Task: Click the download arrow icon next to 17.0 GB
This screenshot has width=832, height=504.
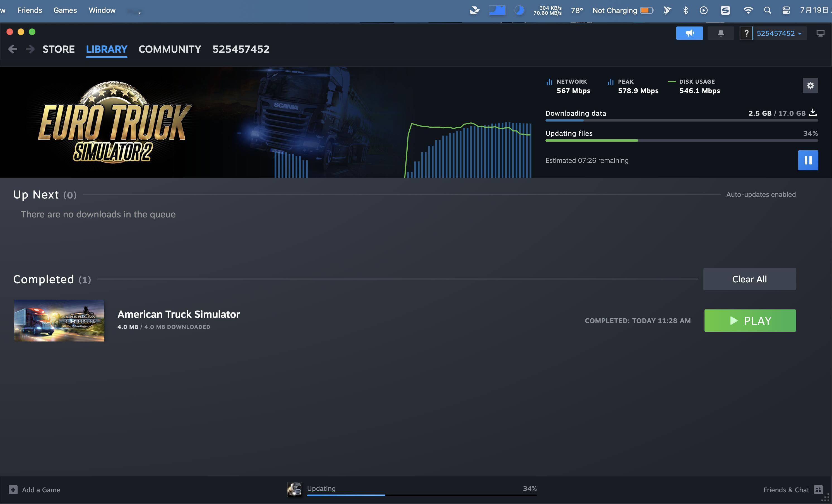Action: [x=813, y=112]
